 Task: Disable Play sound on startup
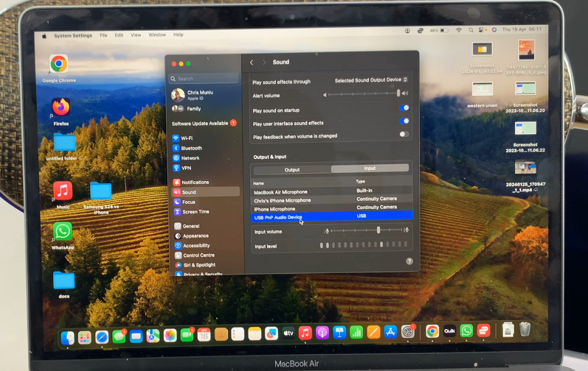404,108
